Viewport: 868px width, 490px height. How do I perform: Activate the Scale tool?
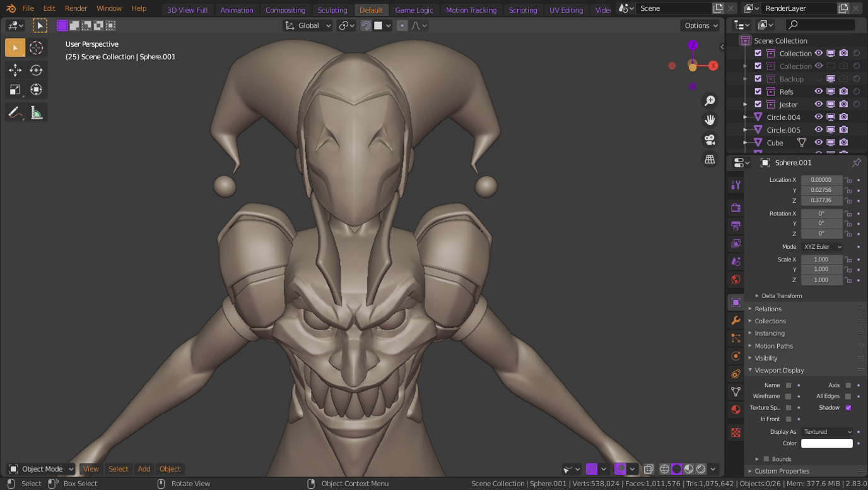[x=15, y=90]
